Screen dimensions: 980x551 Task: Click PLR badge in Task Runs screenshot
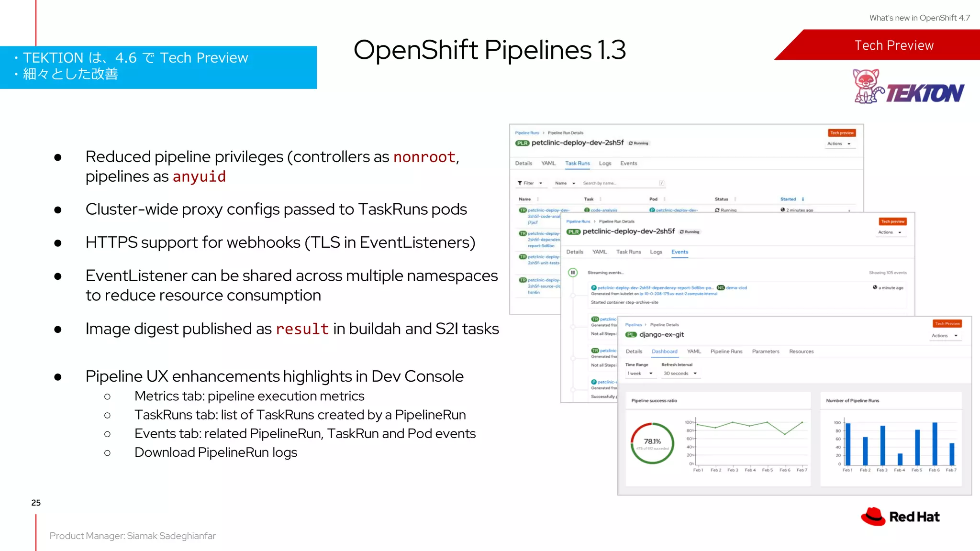522,143
